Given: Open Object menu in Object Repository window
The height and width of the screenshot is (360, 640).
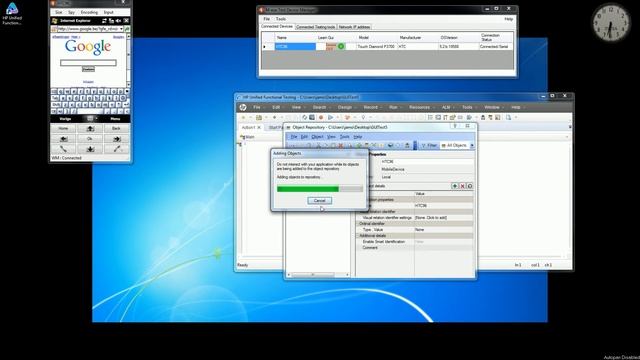Looking at the screenshot, I should pos(317,137).
